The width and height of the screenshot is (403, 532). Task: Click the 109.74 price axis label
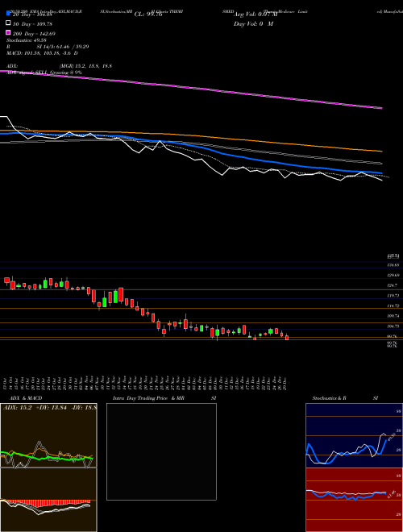[x=393, y=316]
